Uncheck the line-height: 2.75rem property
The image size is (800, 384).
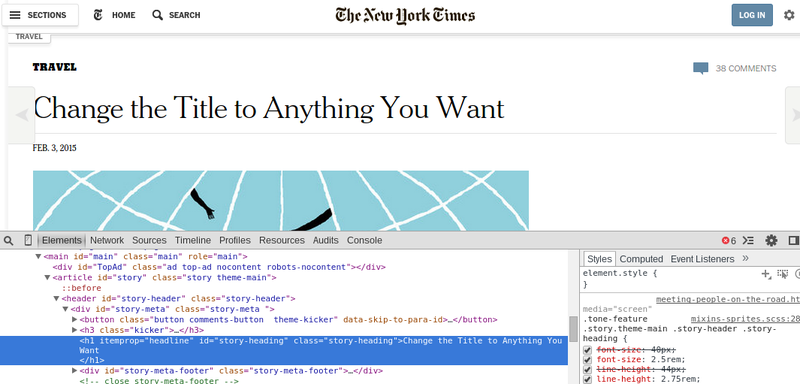(587, 379)
